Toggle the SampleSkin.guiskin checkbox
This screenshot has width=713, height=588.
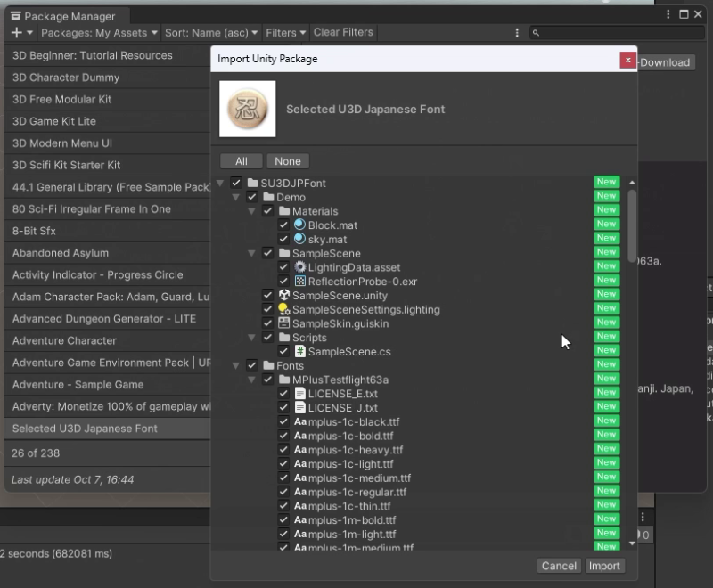click(267, 323)
